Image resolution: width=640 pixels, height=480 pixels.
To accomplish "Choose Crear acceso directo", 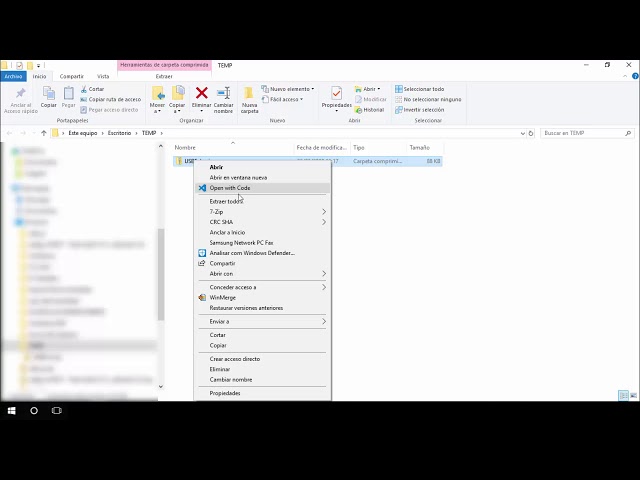I will click(262, 359).
